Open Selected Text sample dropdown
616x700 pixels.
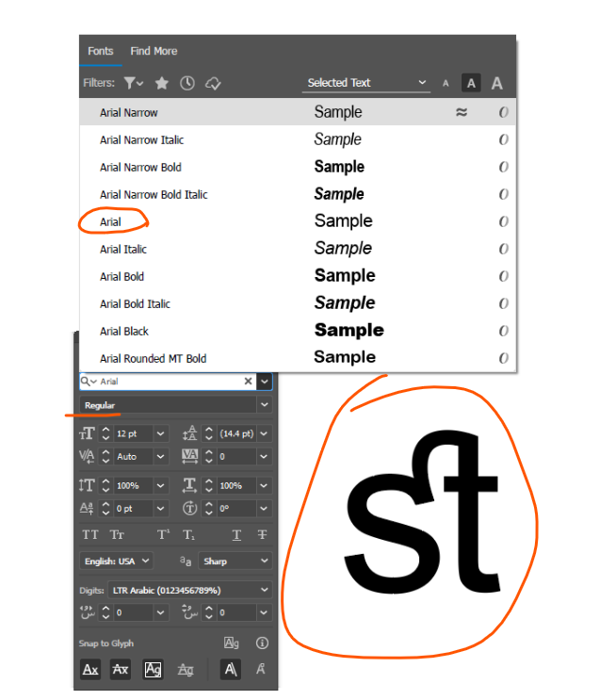[x=366, y=83]
